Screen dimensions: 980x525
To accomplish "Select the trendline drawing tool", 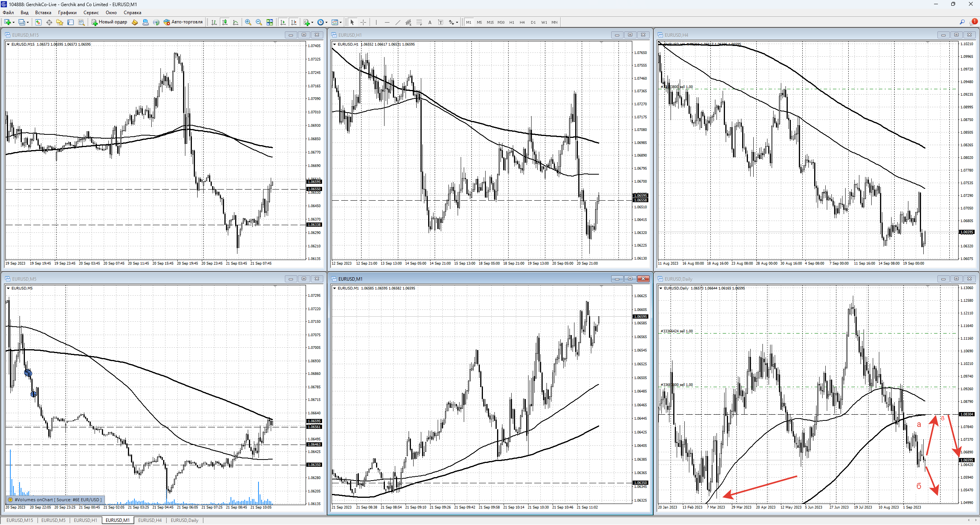I will pos(398,22).
